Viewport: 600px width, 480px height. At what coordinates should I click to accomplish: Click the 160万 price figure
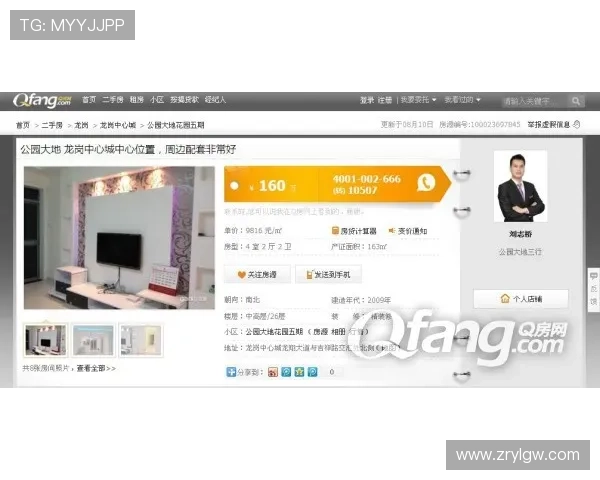[272, 186]
